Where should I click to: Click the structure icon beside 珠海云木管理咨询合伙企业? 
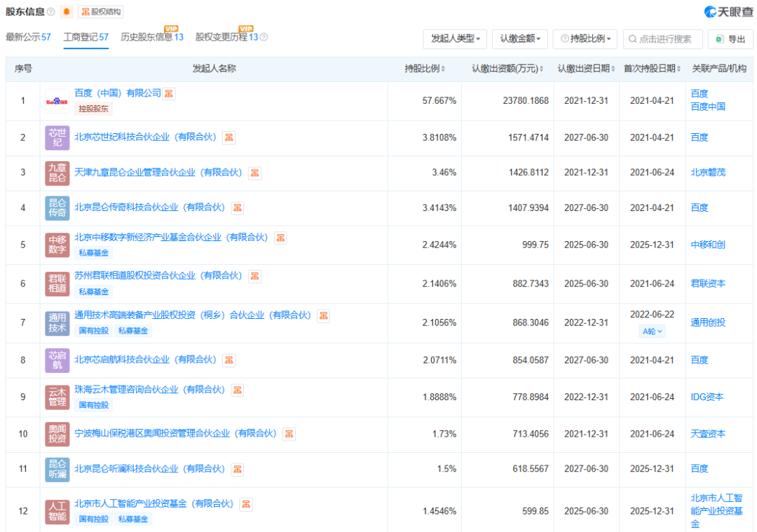[x=238, y=390]
